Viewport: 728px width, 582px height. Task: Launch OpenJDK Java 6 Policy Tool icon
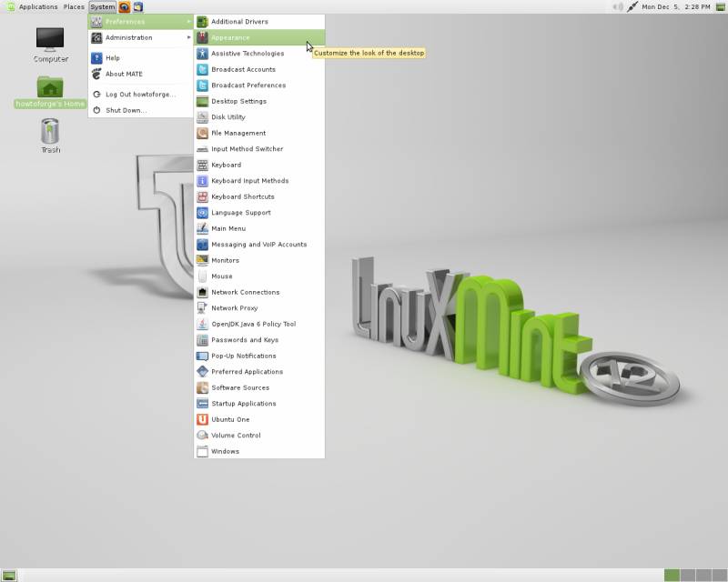click(x=202, y=324)
